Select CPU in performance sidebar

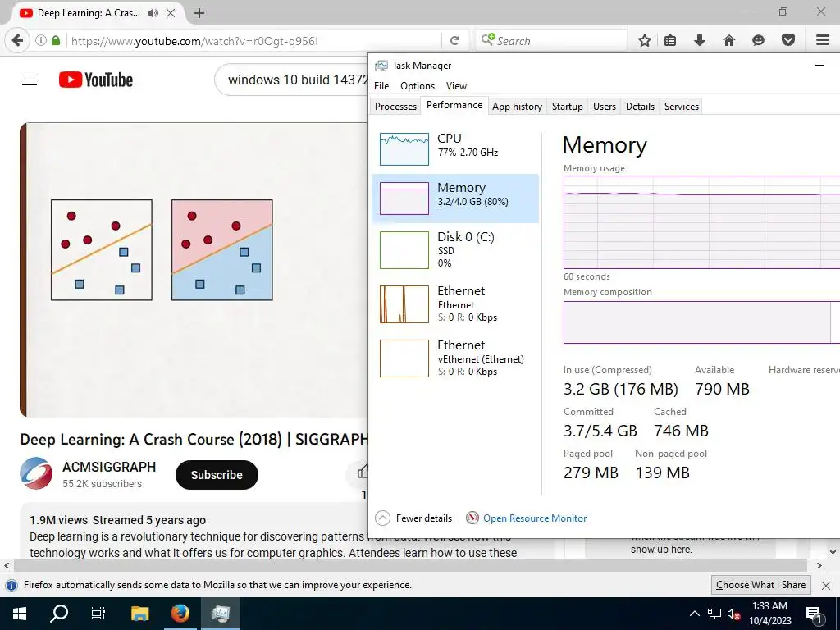tap(455, 148)
